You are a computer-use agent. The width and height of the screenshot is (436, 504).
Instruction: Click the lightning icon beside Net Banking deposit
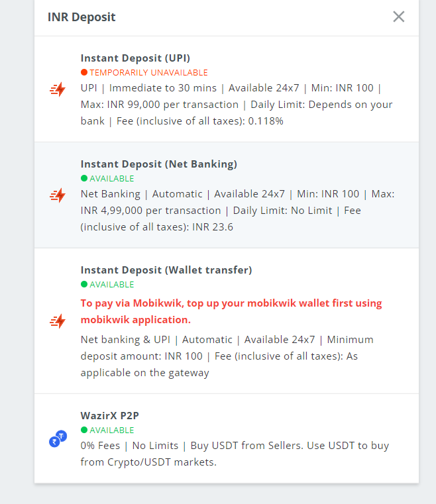coord(58,195)
